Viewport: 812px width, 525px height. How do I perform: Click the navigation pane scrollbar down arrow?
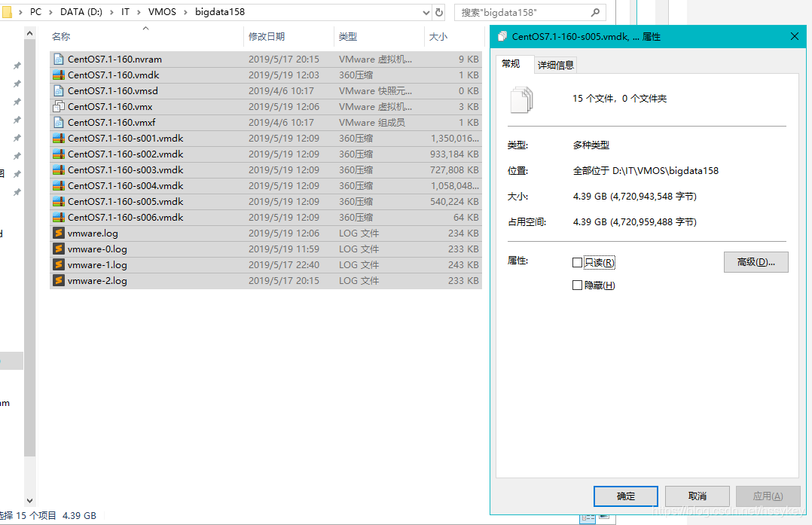pos(29,501)
